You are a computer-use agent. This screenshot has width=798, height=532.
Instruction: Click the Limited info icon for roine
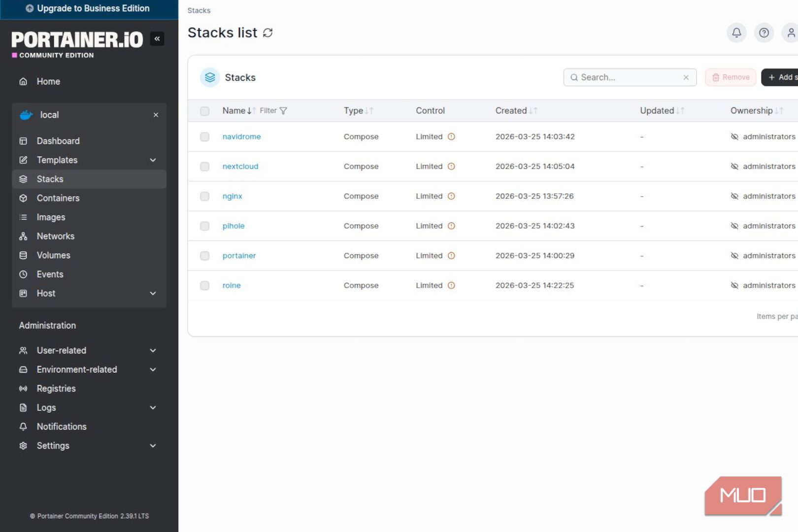tap(451, 286)
